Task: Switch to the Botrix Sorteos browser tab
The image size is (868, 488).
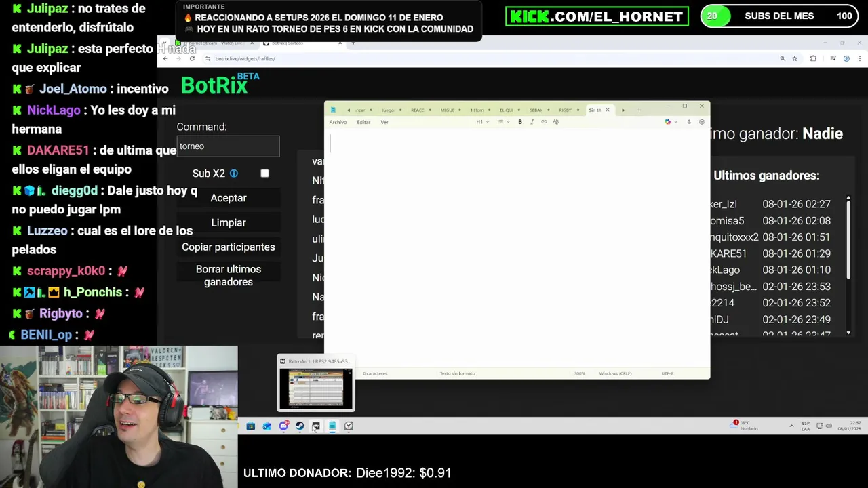Action: pos(302,43)
